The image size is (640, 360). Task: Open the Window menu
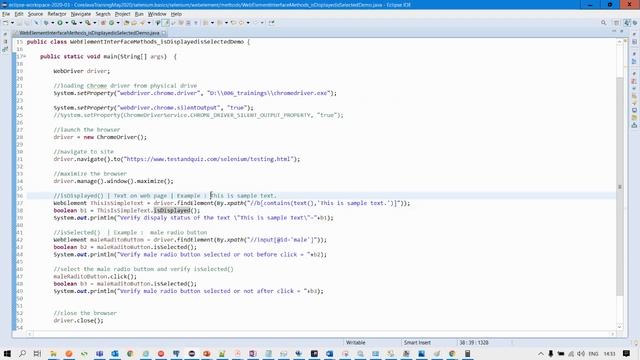pyautogui.click(x=157, y=14)
